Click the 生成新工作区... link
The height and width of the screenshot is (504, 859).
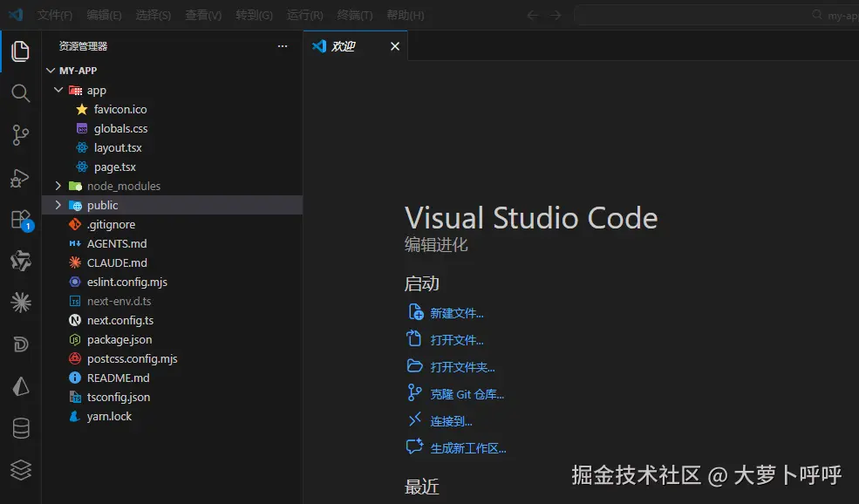tap(467, 448)
